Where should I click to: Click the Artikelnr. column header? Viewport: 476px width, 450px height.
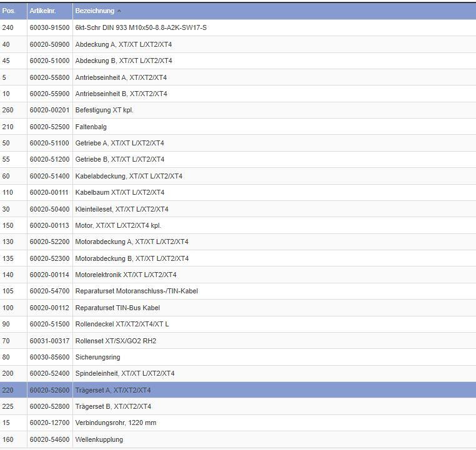[x=42, y=11]
